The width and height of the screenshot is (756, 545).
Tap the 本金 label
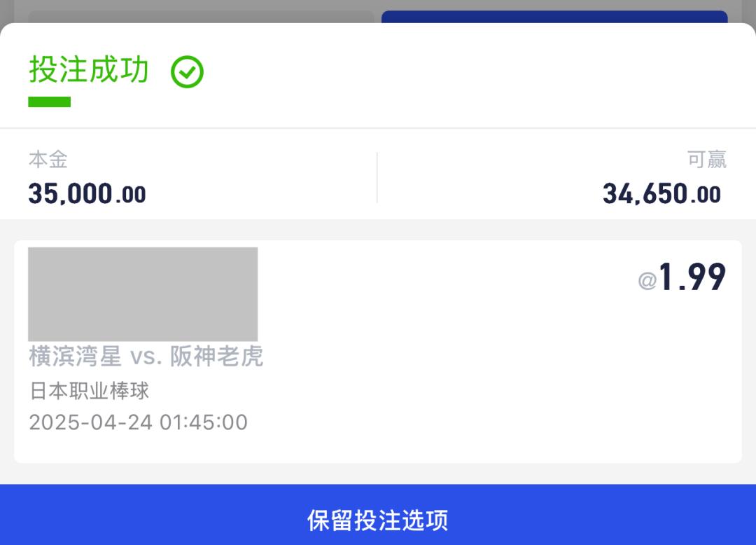[48, 160]
